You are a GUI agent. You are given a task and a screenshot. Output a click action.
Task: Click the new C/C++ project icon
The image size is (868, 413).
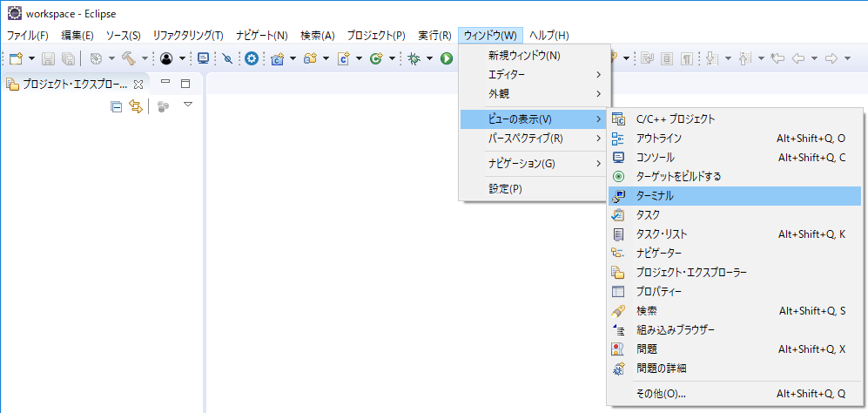click(x=278, y=58)
